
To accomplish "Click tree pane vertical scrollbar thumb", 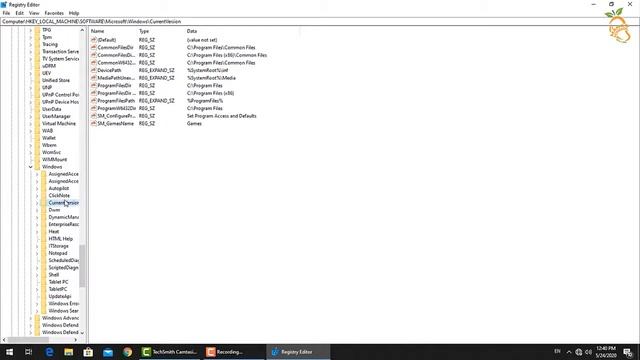I will coord(82,266).
